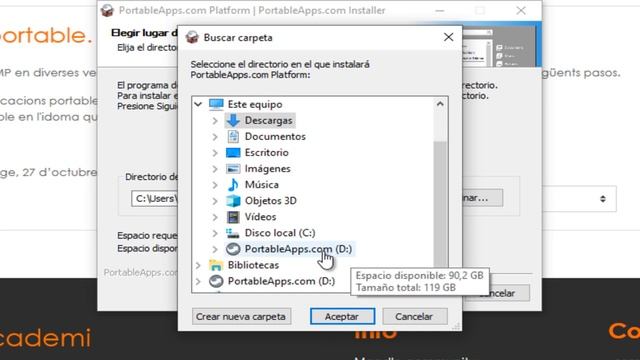Expand the Música folder node
This screenshot has width=640, height=360.
click(215, 185)
